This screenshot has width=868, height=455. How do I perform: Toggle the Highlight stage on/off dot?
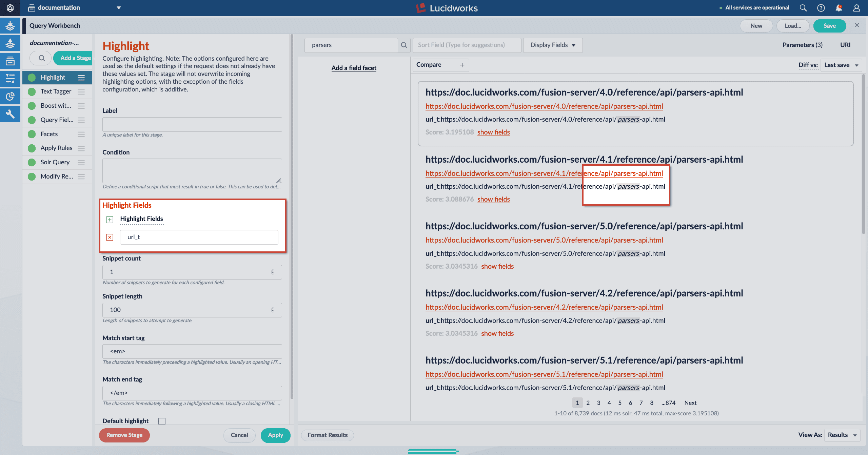[x=32, y=78]
